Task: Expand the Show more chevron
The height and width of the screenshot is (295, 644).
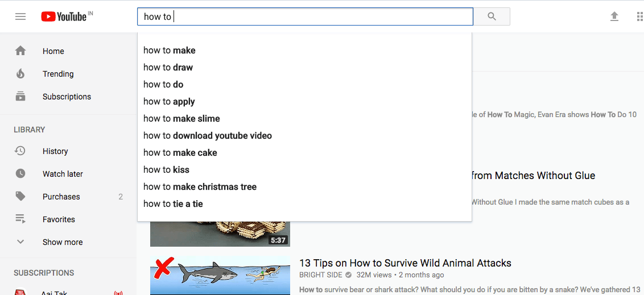Action: [x=20, y=242]
